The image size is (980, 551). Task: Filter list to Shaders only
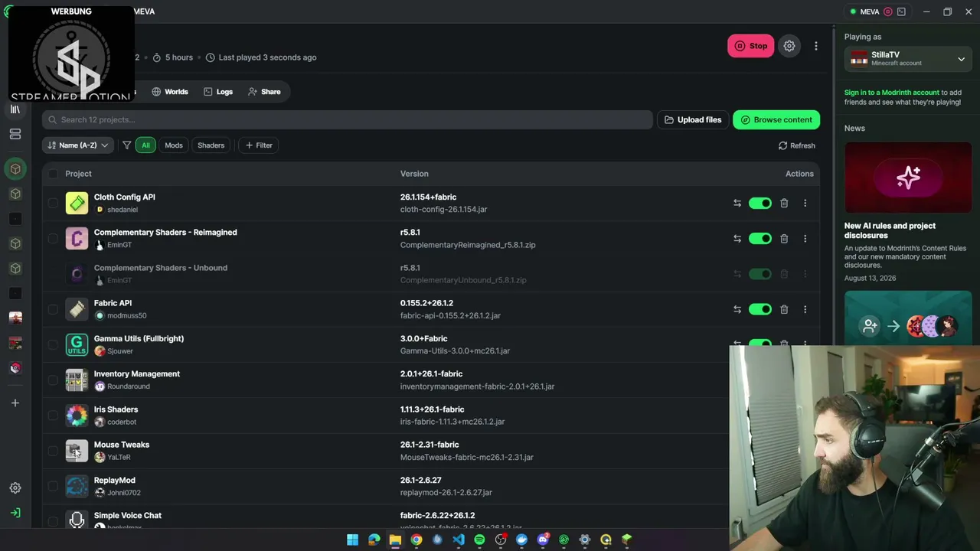pyautogui.click(x=211, y=145)
